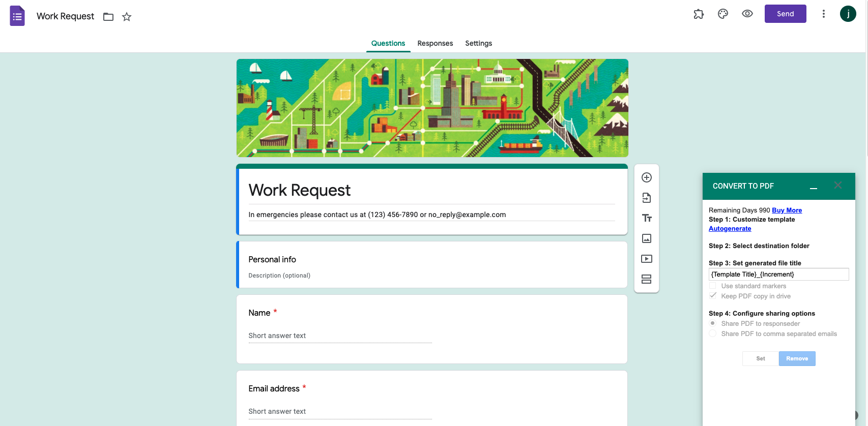Select the Personal info section title
The height and width of the screenshot is (426, 868).
(272, 259)
